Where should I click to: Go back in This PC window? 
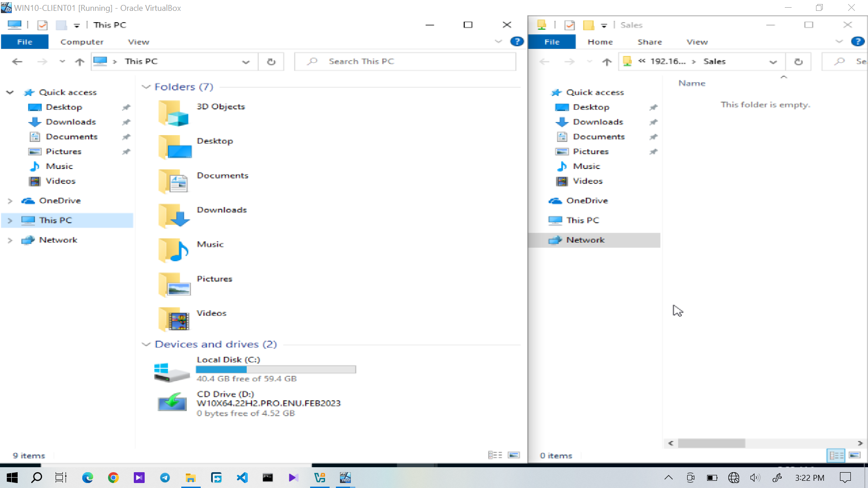pyautogui.click(x=17, y=61)
